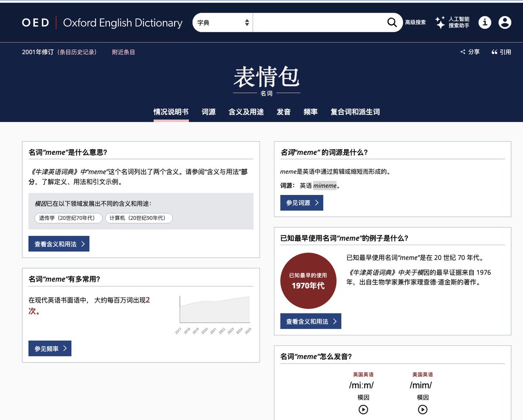This screenshot has width=523, height=420.
Task: Click inside the search text field
Action: (319, 22)
